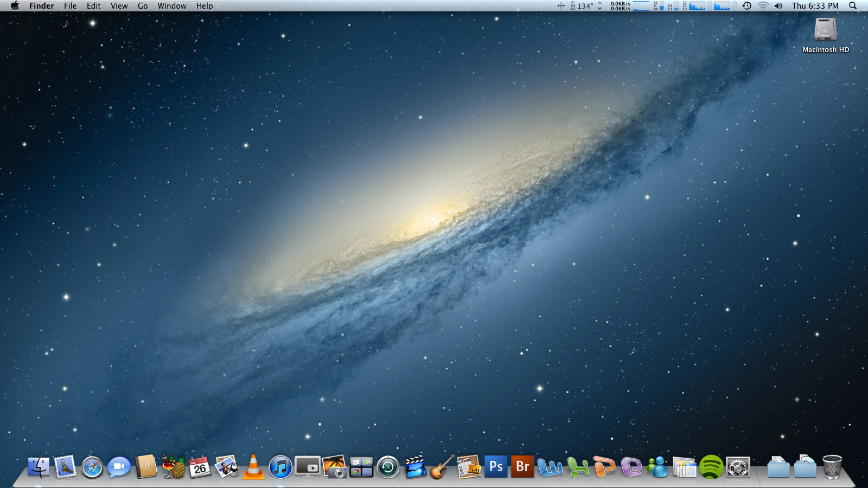
Task: Open the Go menu
Action: pos(143,6)
